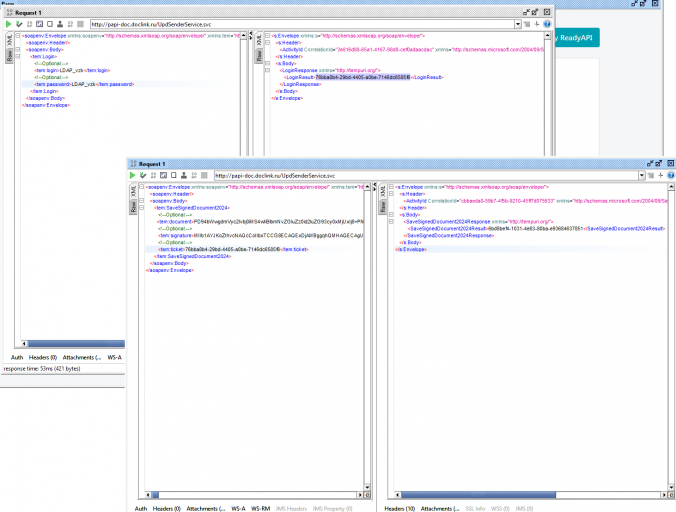Toggle split orientation arrows in SaveSignedDocument2024 window
Viewport: 676px width, 512px height.
[375, 187]
